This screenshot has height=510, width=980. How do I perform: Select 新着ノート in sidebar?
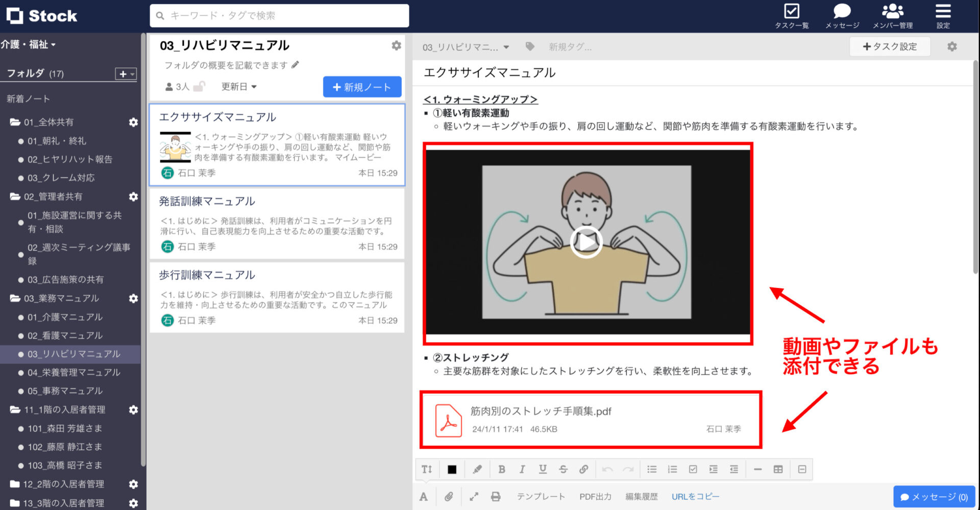pos(28,99)
